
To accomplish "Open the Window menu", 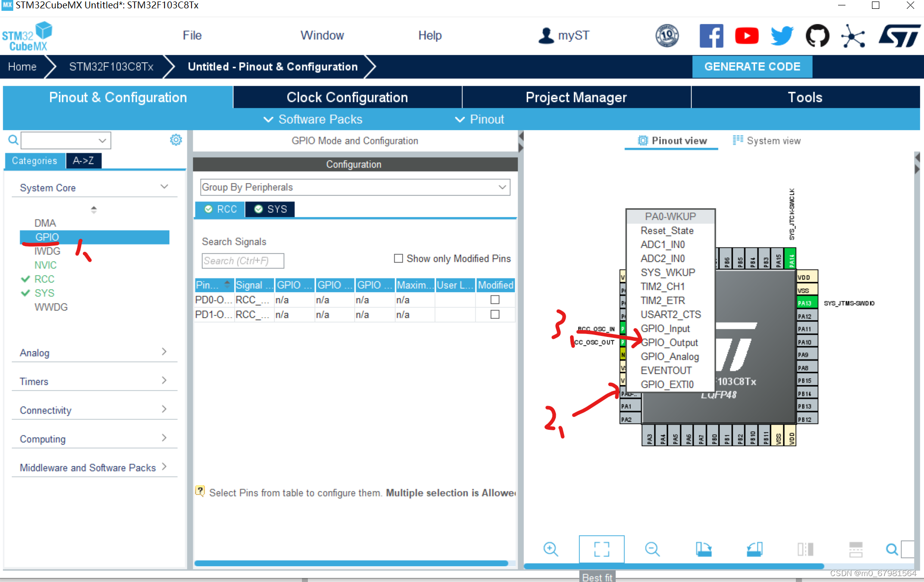I will coord(322,35).
